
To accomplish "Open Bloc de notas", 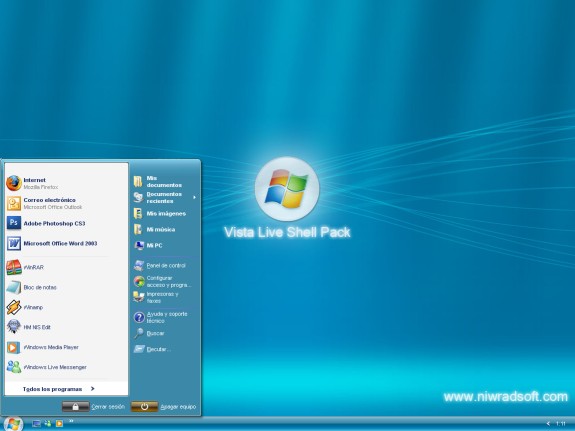I will (66, 287).
